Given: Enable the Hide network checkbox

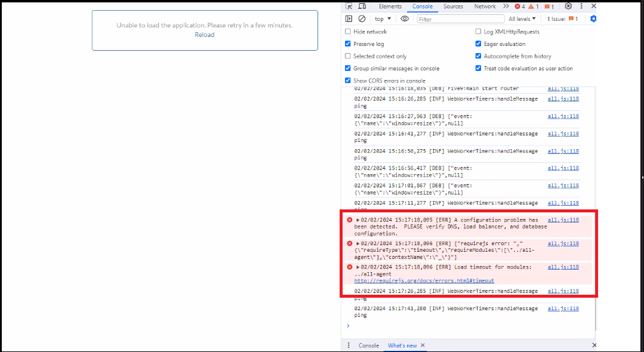Looking at the screenshot, I should pyautogui.click(x=348, y=32).
